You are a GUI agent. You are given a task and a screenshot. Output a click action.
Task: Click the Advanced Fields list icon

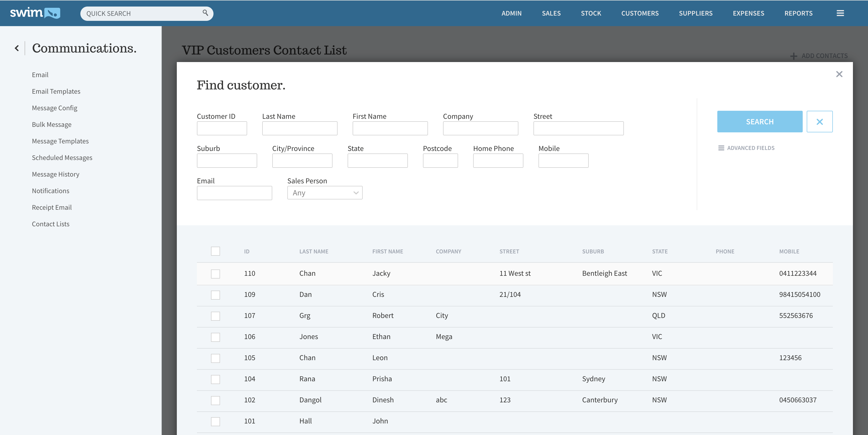tap(721, 148)
